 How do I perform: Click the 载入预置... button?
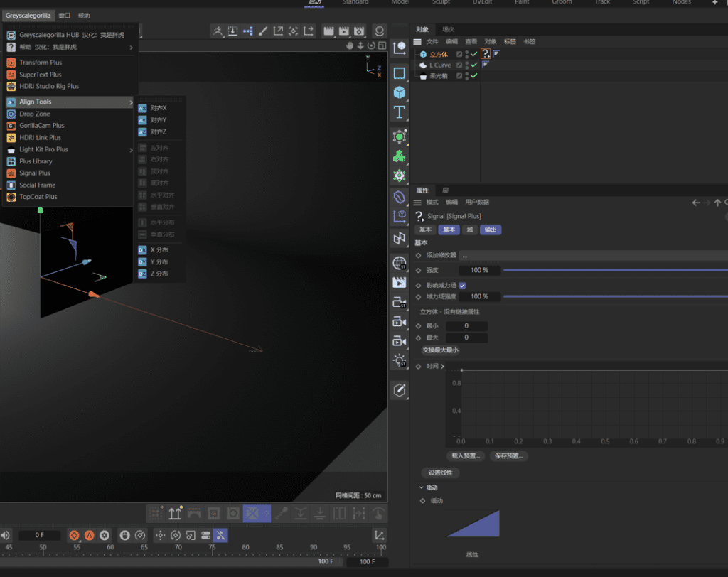(x=466, y=455)
